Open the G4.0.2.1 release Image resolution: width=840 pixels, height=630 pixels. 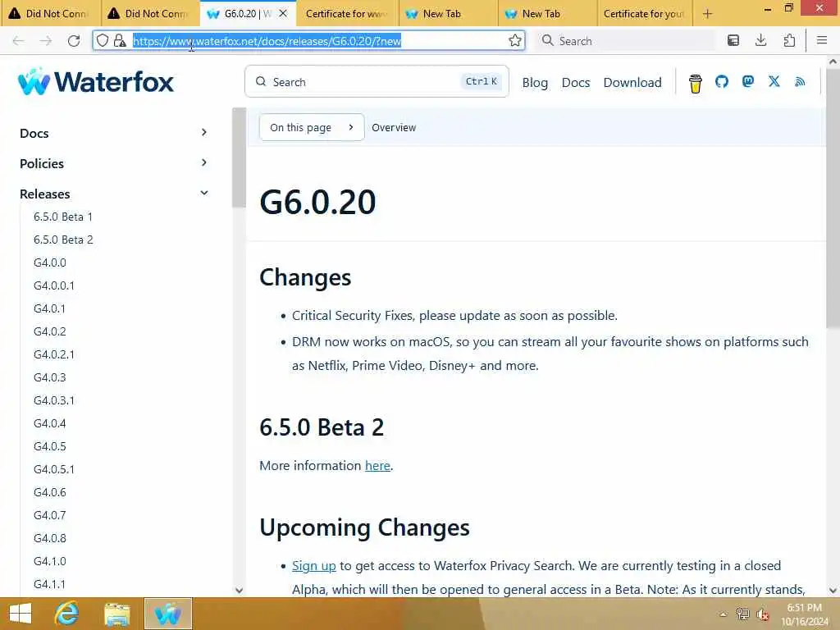(54, 354)
